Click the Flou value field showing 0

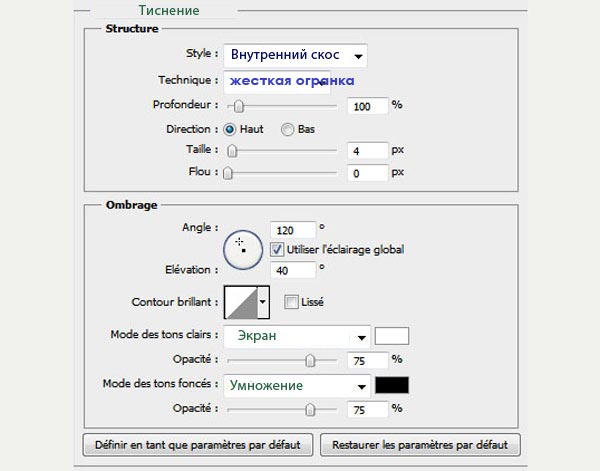tap(367, 173)
